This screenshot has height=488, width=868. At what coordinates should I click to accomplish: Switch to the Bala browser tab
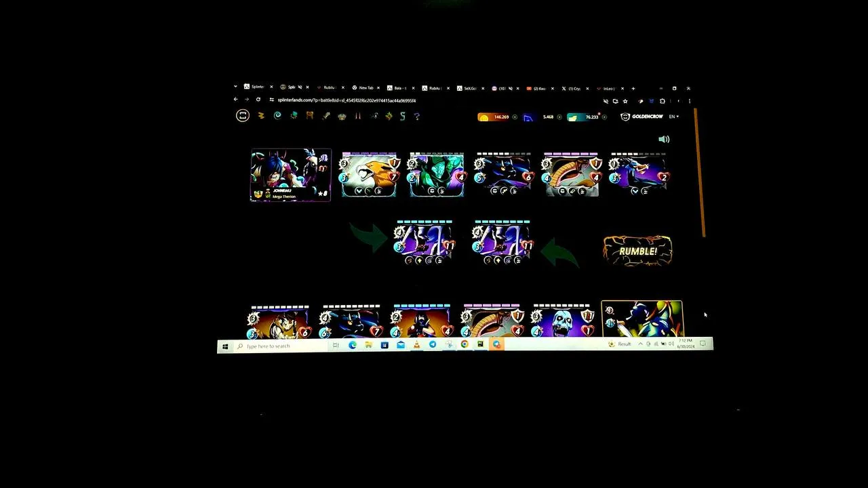(x=399, y=88)
